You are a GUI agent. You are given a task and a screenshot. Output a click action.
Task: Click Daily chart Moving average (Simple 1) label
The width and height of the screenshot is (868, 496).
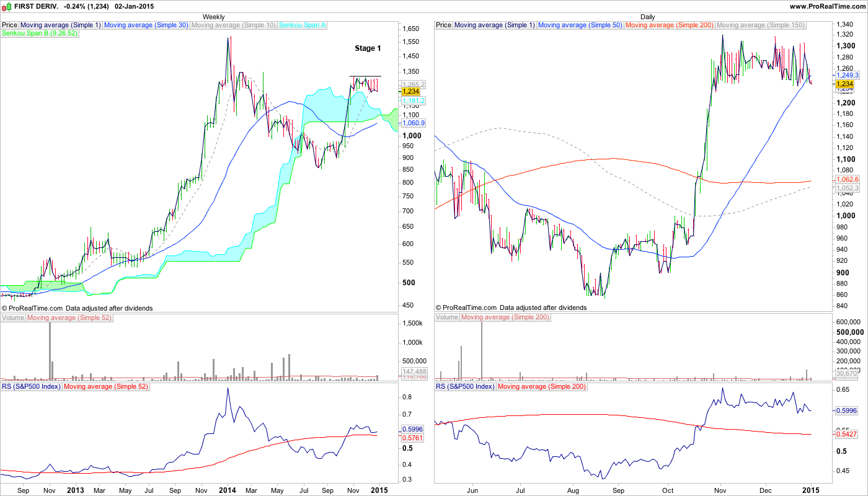click(x=495, y=25)
